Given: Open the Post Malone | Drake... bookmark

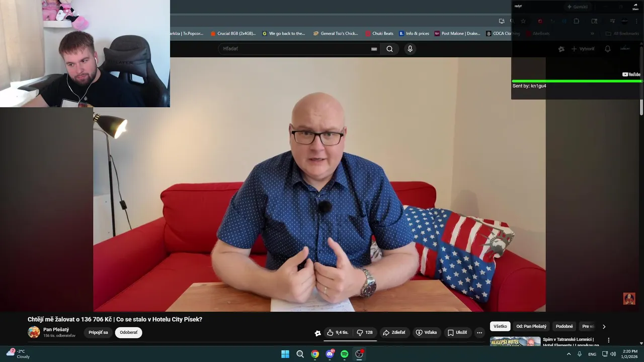Looking at the screenshot, I should click(457, 34).
